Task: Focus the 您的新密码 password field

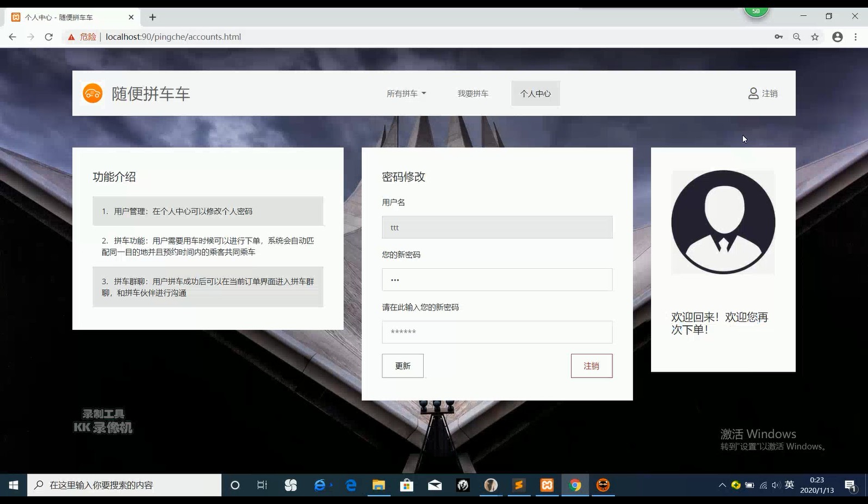Action: point(497,280)
